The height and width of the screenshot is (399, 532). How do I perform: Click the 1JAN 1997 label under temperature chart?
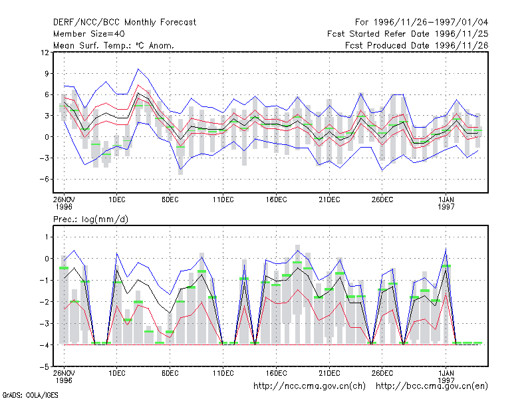pos(446,203)
